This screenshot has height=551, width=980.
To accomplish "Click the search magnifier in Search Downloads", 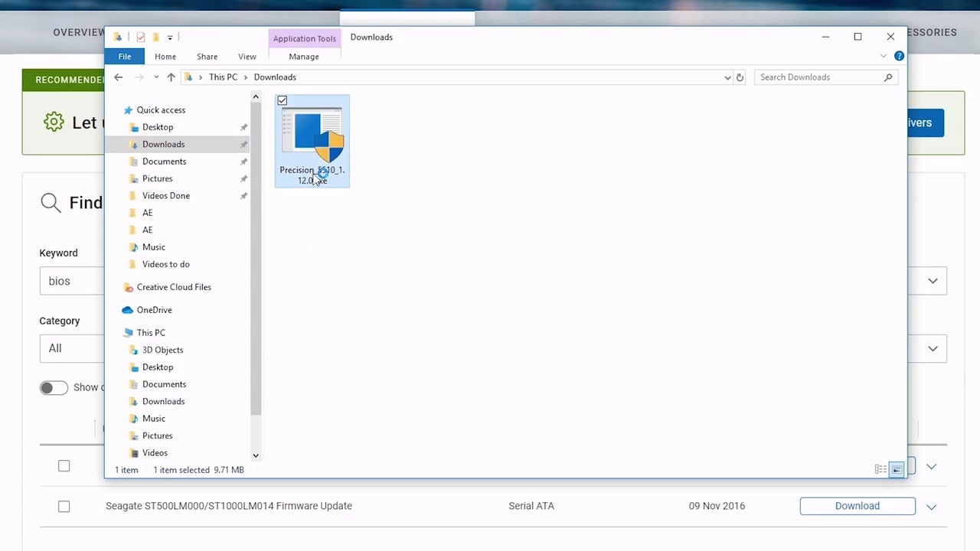I will click(x=888, y=77).
